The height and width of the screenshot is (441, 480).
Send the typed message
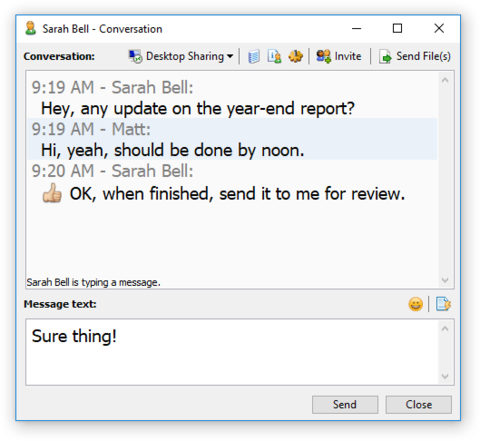click(345, 405)
